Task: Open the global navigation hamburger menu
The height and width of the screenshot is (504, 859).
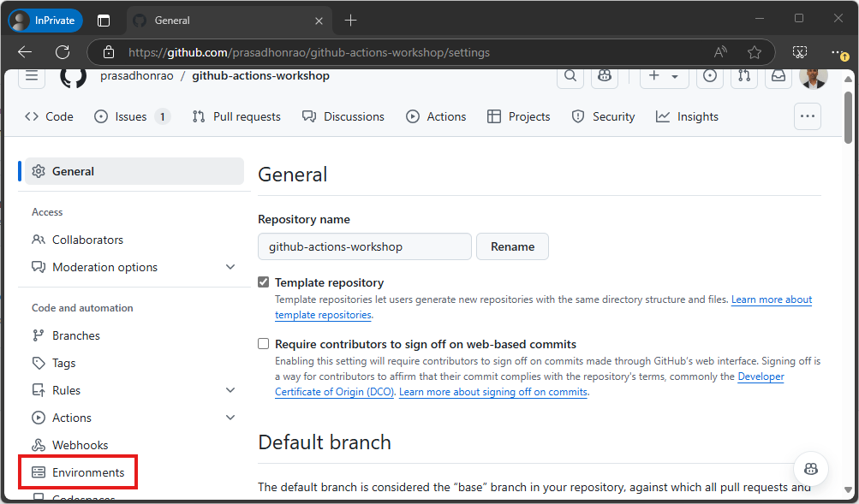Action: pyautogui.click(x=31, y=76)
